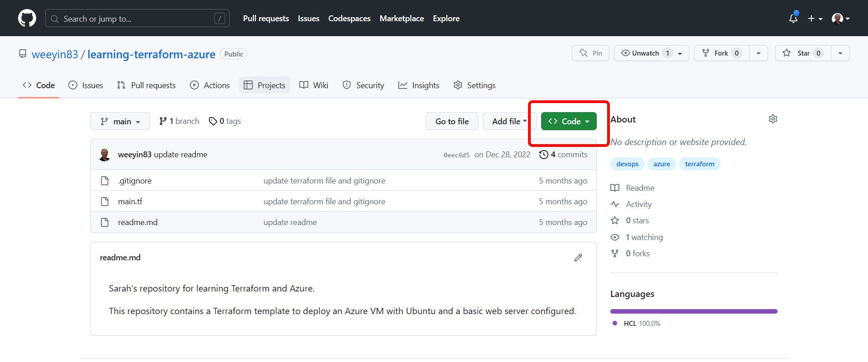Open the green Code dropdown button

pos(569,121)
